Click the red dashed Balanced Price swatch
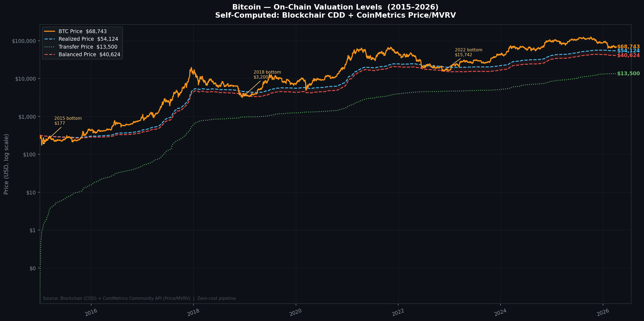This screenshot has height=321, width=644. pyautogui.click(x=49, y=54)
